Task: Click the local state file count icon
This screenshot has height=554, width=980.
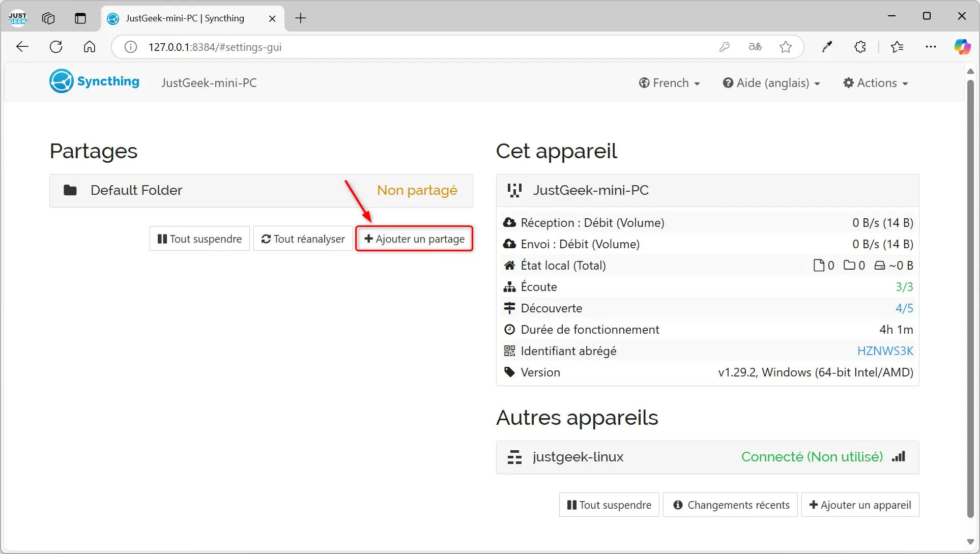Action: (x=819, y=265)
